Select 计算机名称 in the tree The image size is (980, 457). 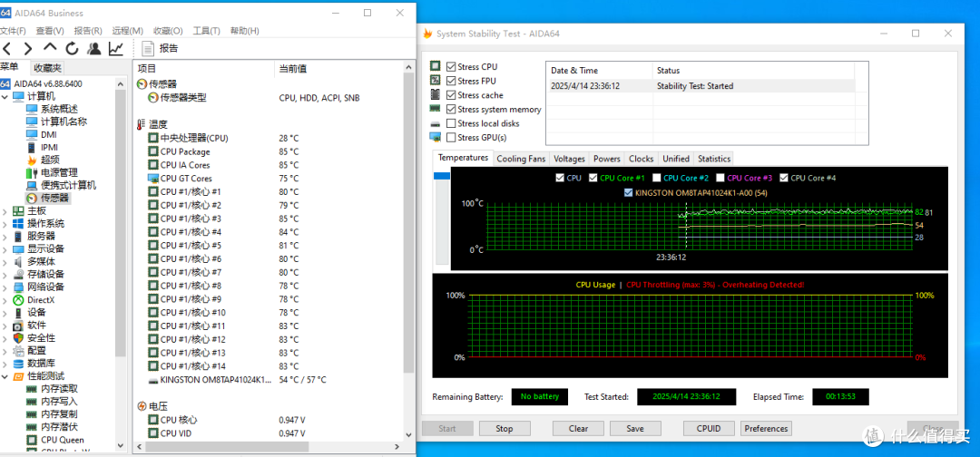(x=64, y=122)
